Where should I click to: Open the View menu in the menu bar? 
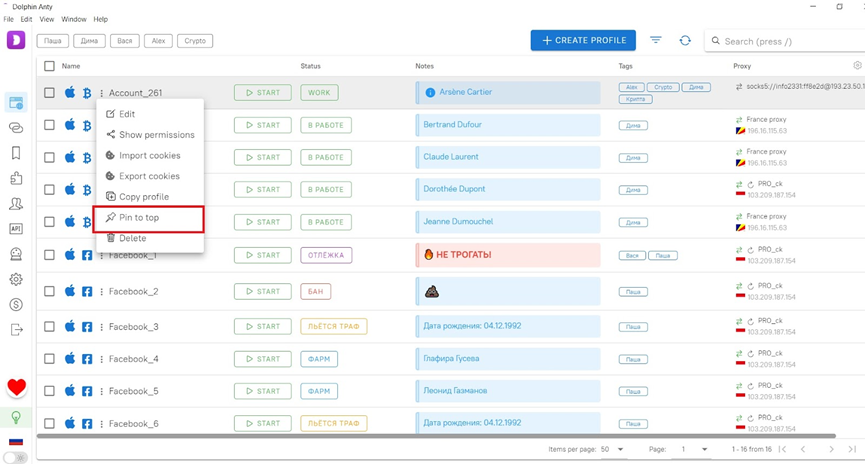(47, 19)
